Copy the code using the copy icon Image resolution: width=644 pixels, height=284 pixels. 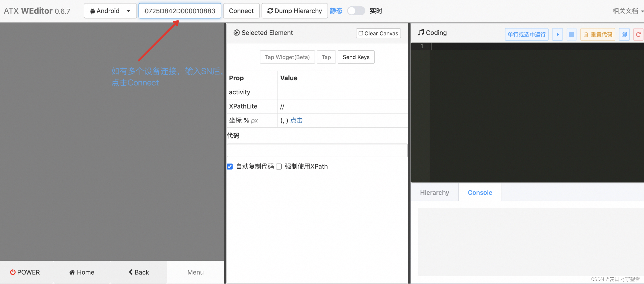(x=624, y=34)
